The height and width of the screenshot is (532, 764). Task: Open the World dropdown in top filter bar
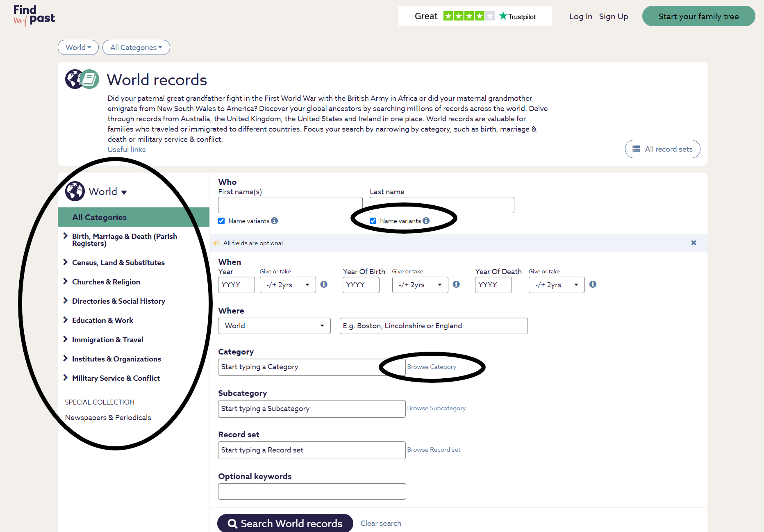pyautogui.click(x=78, y=48)
